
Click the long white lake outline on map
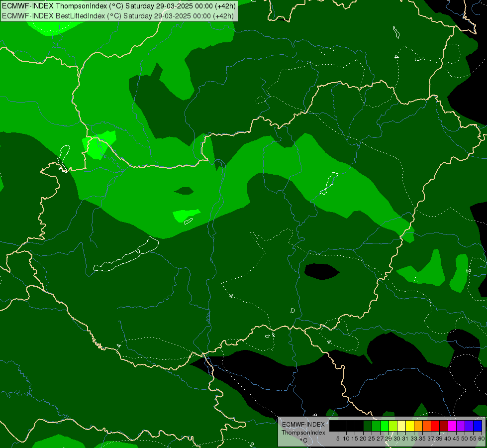(x=126, y=254)
